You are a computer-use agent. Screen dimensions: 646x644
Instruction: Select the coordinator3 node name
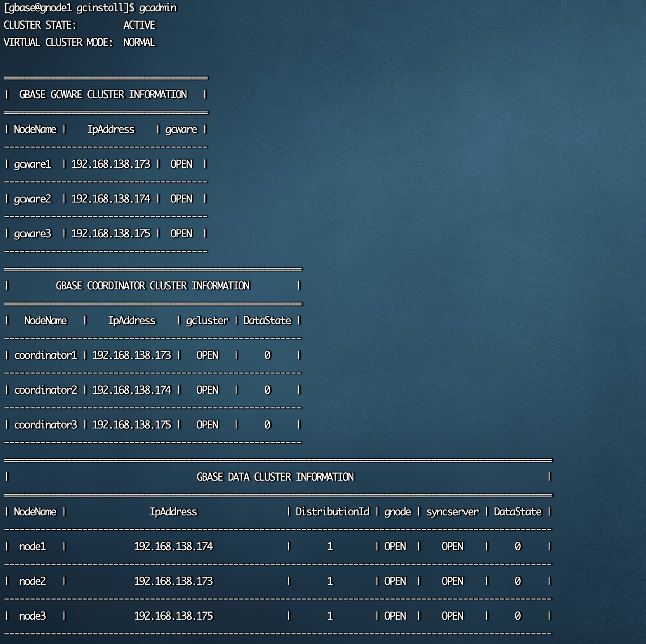click(x=46, y=425)
